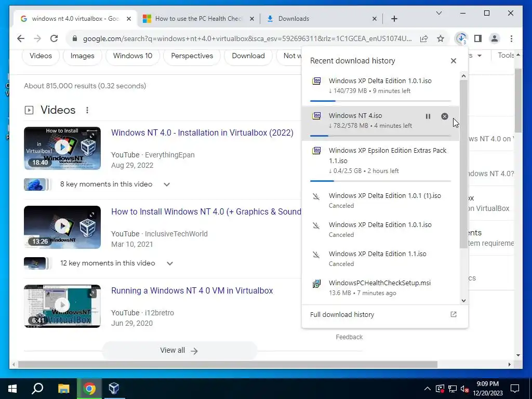Play the 18:40 video thumbnail

coord(62,148)
